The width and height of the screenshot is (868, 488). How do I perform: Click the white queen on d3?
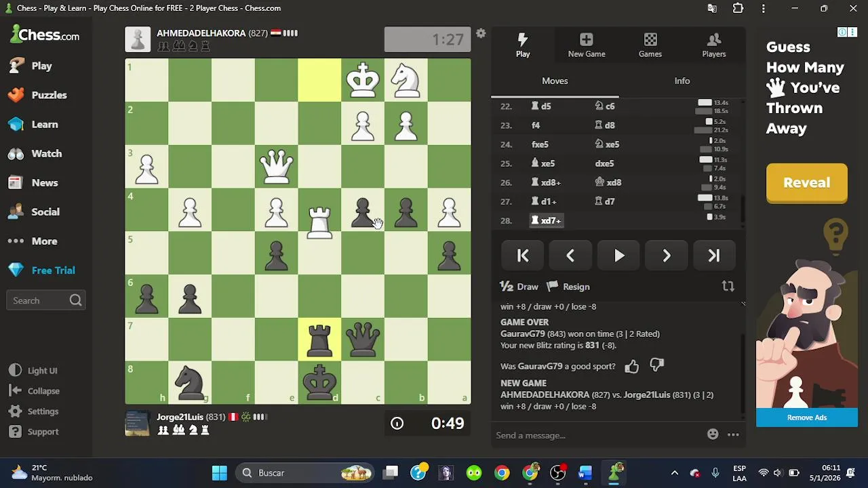(x=276, y=167)
